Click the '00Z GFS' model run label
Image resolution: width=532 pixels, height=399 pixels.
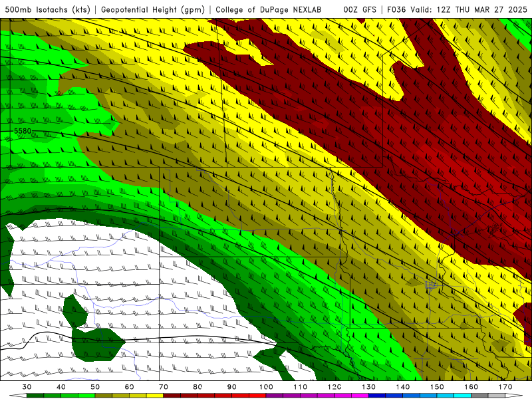(x=360, y=10)
